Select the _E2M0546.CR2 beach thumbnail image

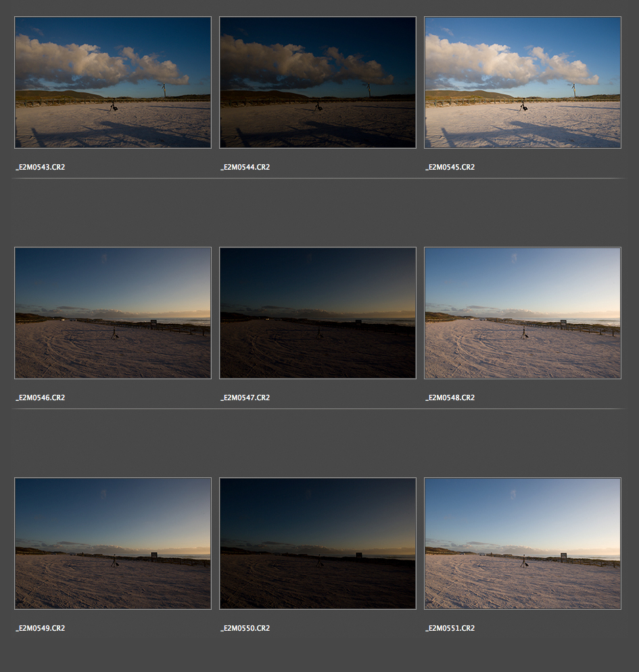coord(113,313)
